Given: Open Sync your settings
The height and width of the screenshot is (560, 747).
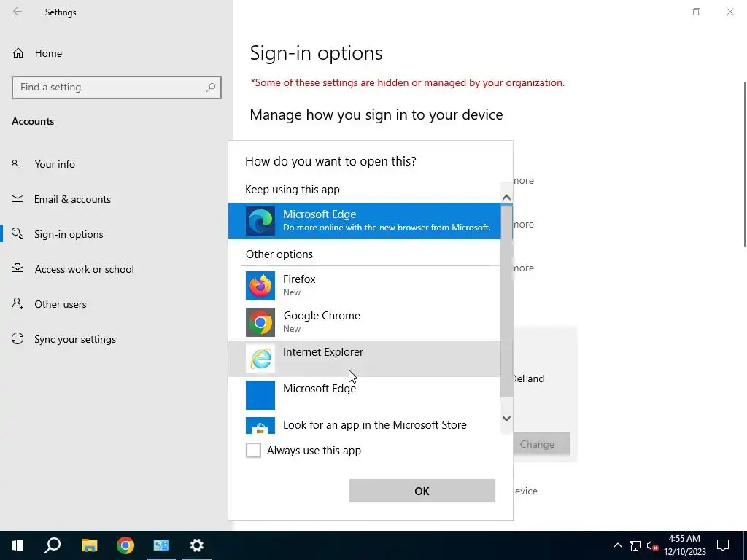Looking at the screenshot, I should click(x=75, y=339).
